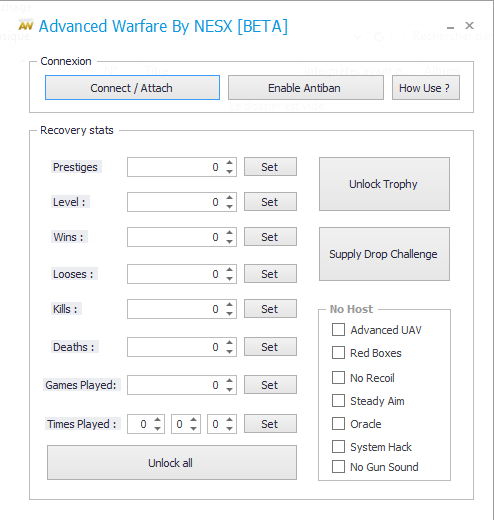The height and width of the screenshot is (520, 494).
Task: Set the Wins value
Action: pos(270,237)
